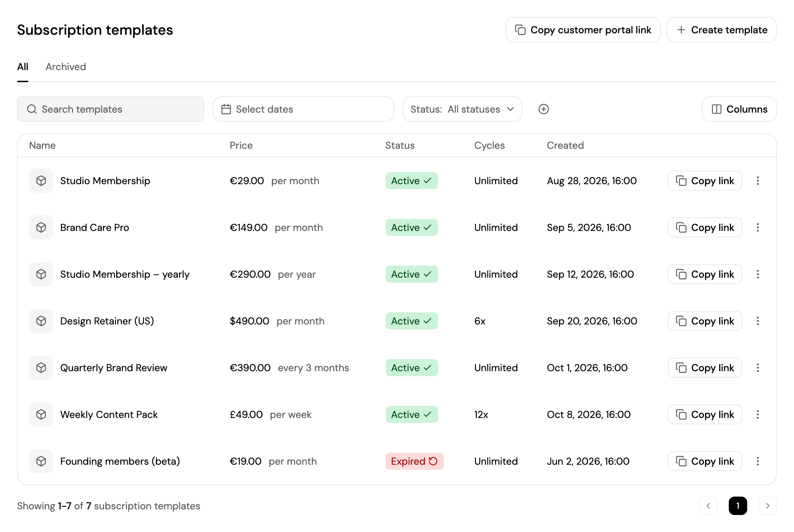Click Copy customer portal link button
This screenshot has width=794, height=532.
pyautogui.click(x=583, y=30)
